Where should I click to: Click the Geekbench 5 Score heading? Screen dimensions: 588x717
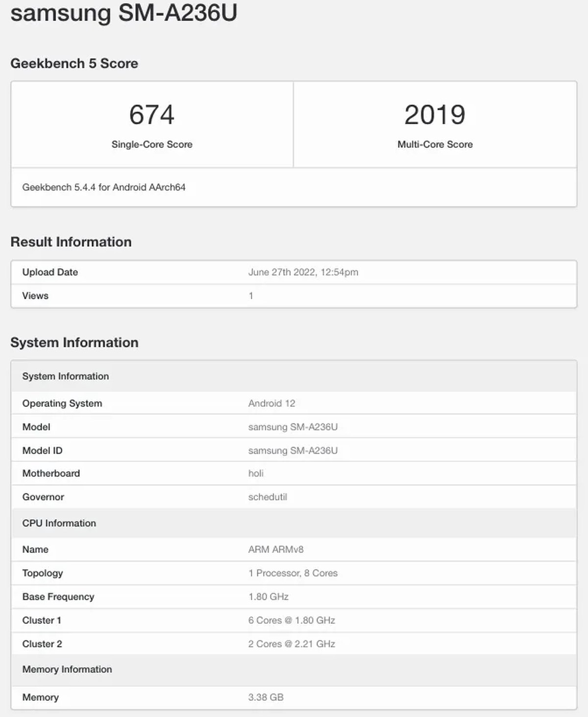pyautogui.click(x=74, y=64)
